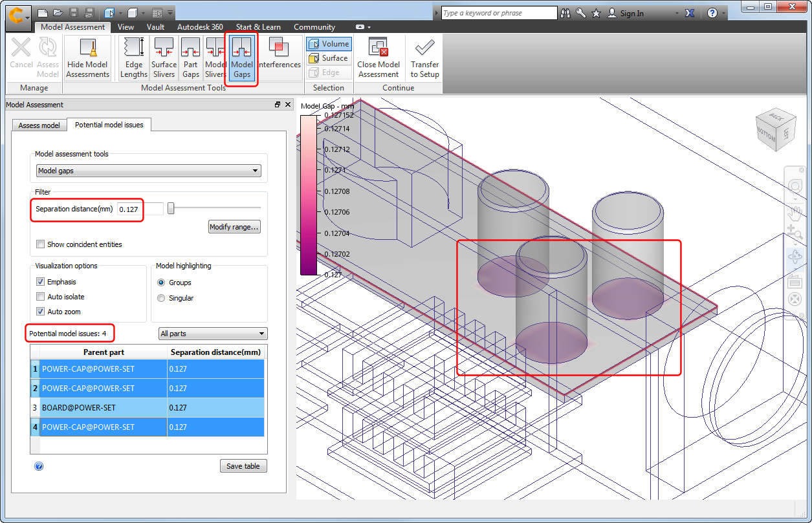
Task: Open the Model gaps assessment tools dropdown
Action: pyautogui.click(x=148, y=171)
